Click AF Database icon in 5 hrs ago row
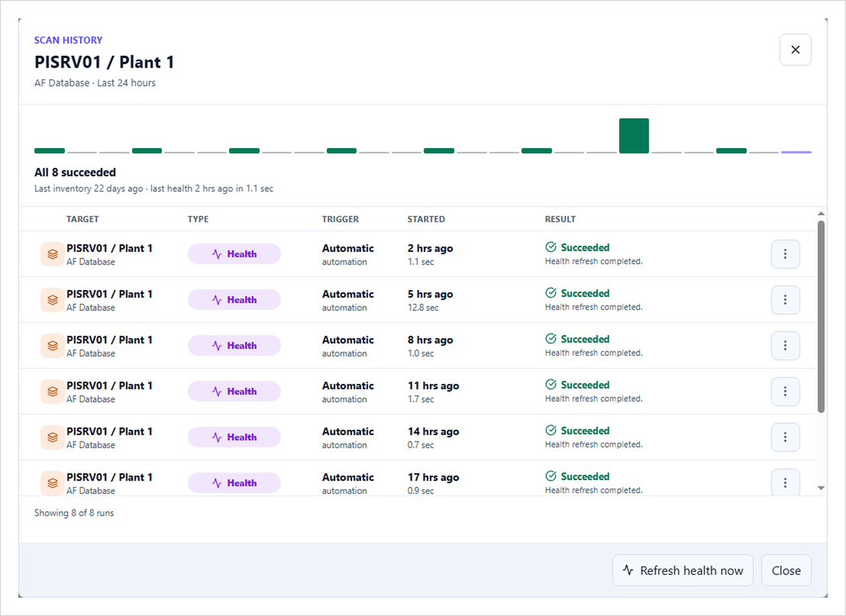This screenshot has width=846, height=616. [x=53, y=300]
